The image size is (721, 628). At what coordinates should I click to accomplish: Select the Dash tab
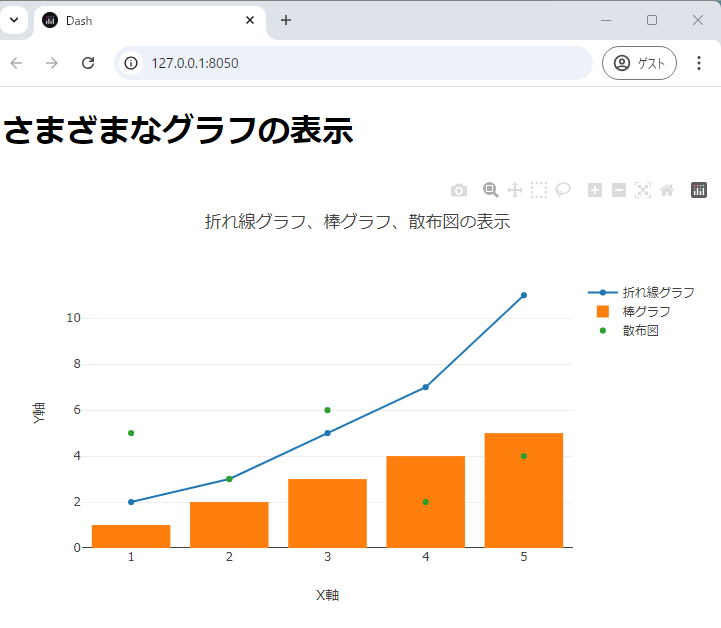click(149, 21)
